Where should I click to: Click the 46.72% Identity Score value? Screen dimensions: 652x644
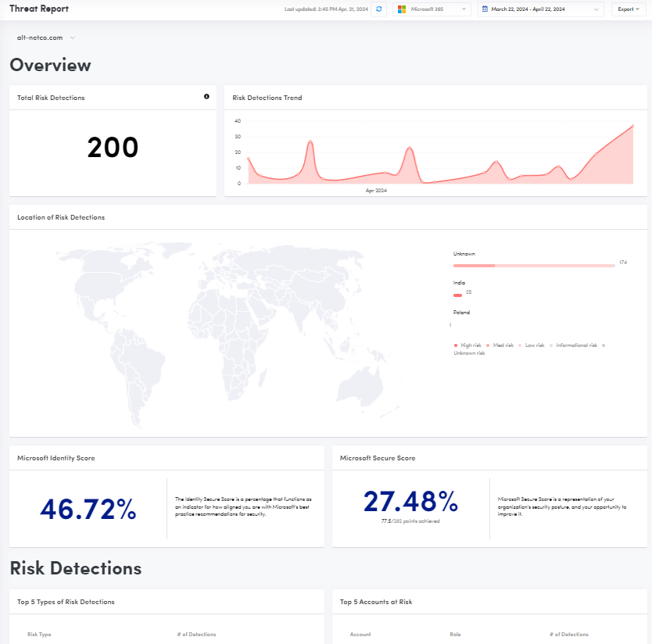coord(88,510)
